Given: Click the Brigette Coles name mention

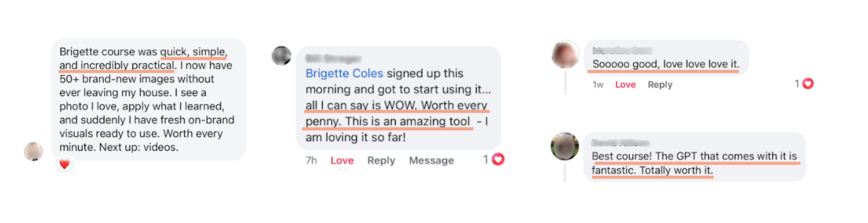Looking at the screenshot, I should (344, 74).
